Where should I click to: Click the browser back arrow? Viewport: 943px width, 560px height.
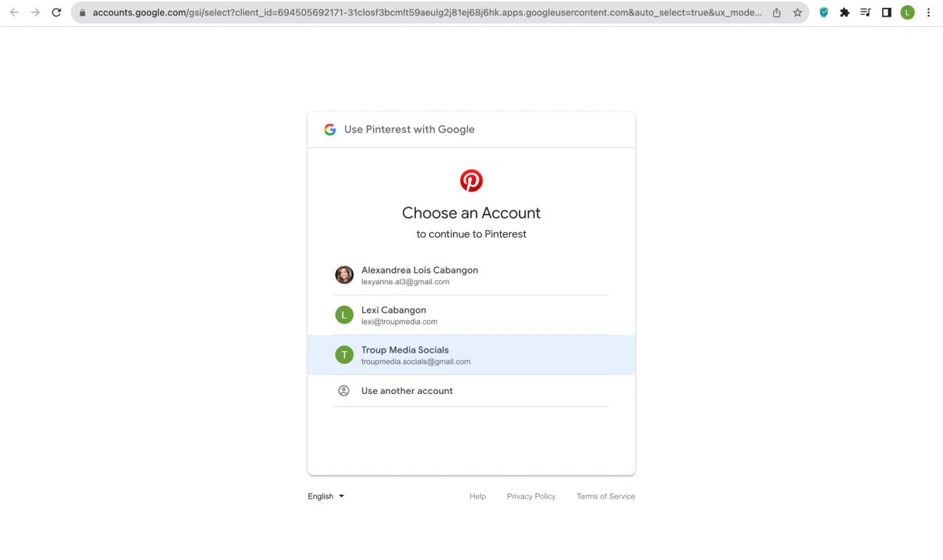pyautogui.click(x=15, y=12)
